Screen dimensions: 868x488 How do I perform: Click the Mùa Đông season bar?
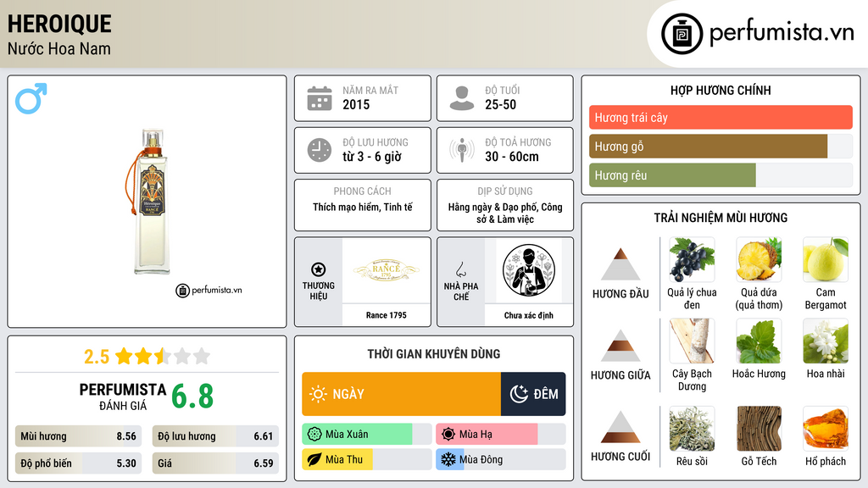pos(500,459)
